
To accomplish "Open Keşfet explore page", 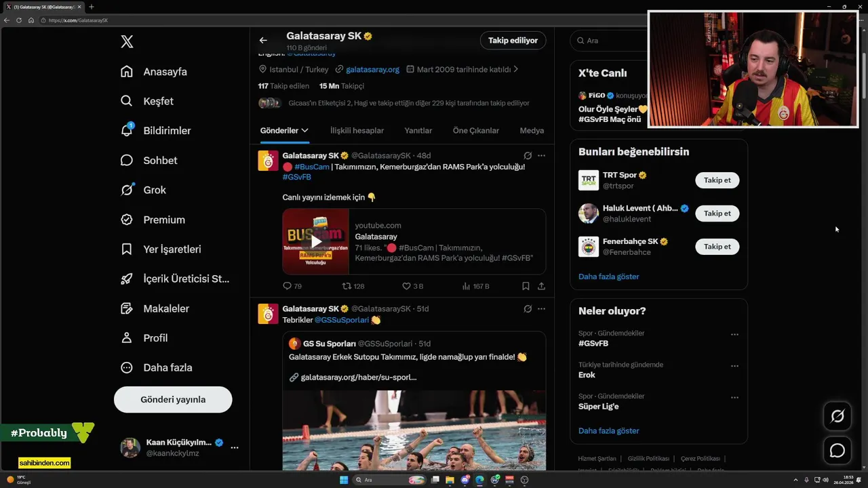I will point(147,101).
